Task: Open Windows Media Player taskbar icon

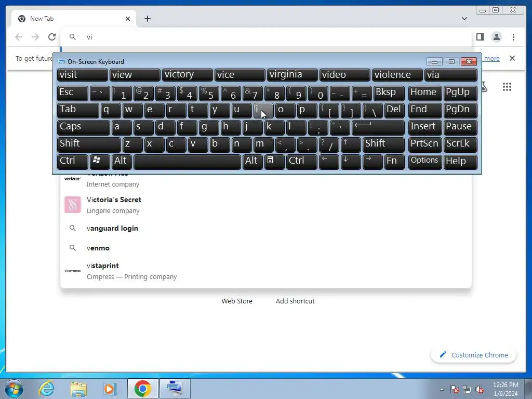Action: click(110, 389)
